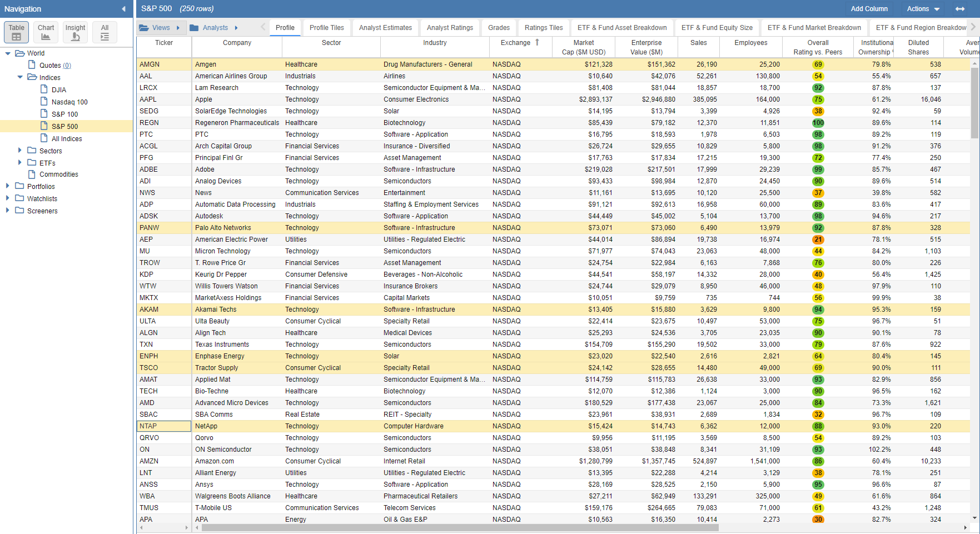Screen dimensions: 980x534
Task: Sort by Employees column header
Action: (x=750, y=43)
